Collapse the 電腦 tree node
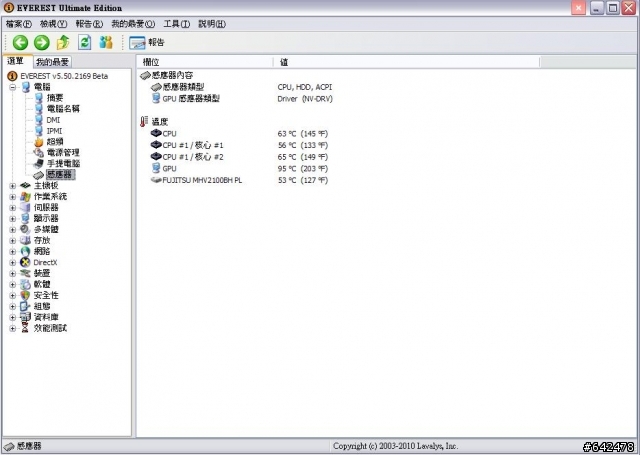This screenshot has height=455, width=640. pyautogui.click(x=13, y=87)
